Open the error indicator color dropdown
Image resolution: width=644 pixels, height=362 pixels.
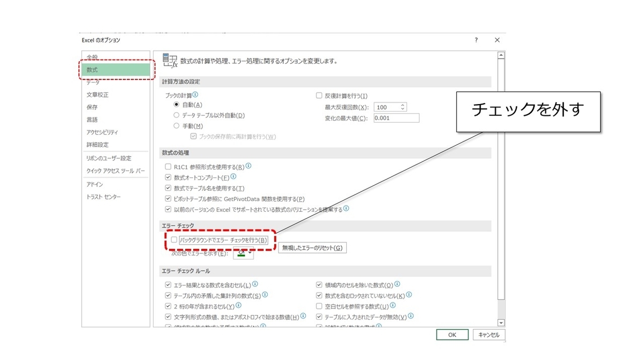tap(244, 253)
